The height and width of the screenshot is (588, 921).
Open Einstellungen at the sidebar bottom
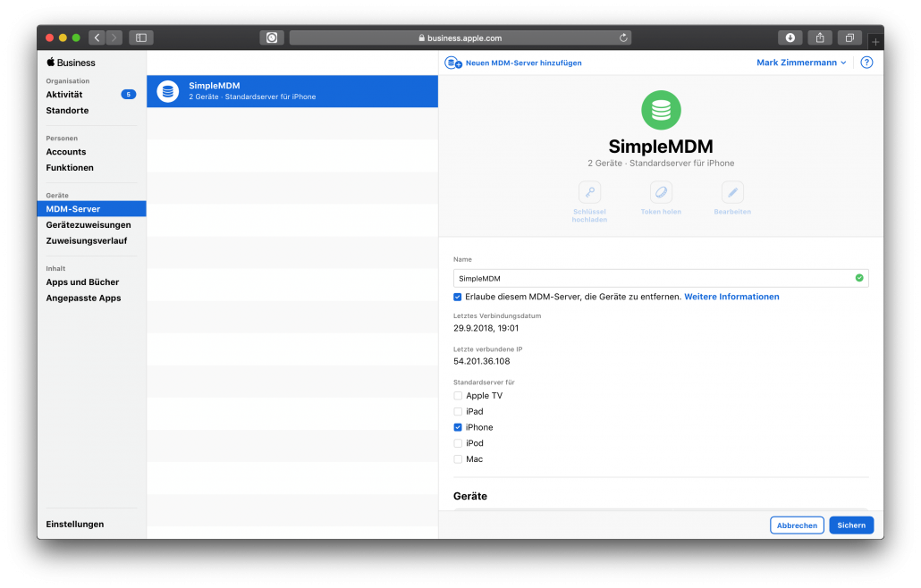pos(75,525)
